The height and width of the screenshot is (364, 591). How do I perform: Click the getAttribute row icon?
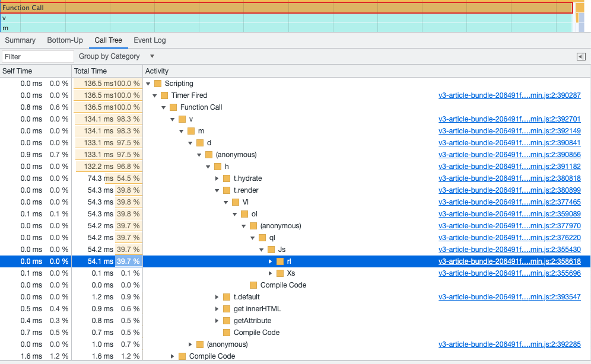227,321
